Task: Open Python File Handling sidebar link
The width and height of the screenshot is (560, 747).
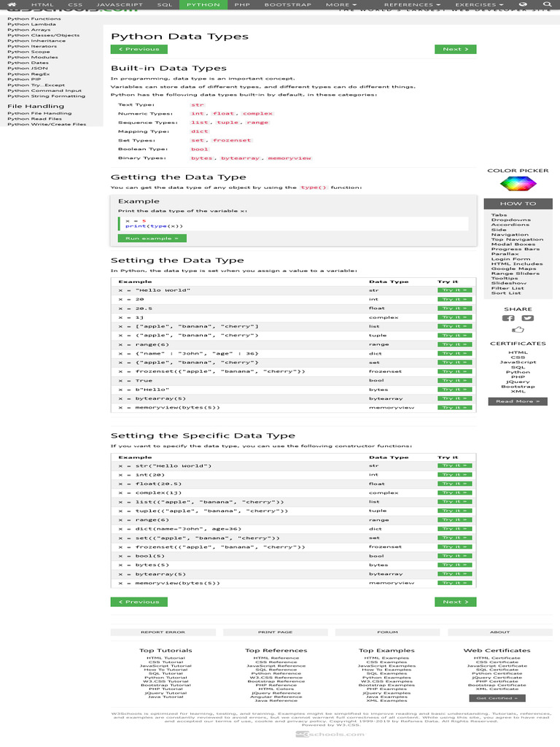Action: [x=39, y=113]
